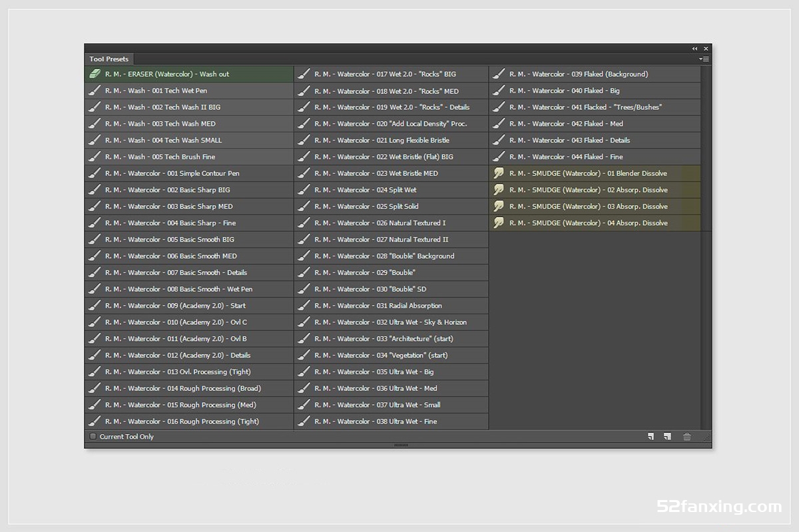Screen dimensions: 799x532
Task: Select preset 012 (Academy 2.0) - Details
Action: [189, 356]
